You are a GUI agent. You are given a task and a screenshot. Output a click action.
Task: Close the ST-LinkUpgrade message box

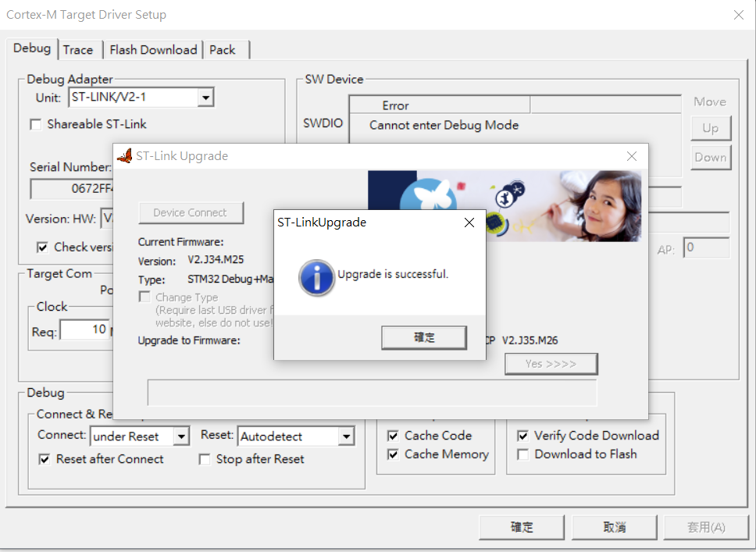pyautogui.click(x=469, y=223)
